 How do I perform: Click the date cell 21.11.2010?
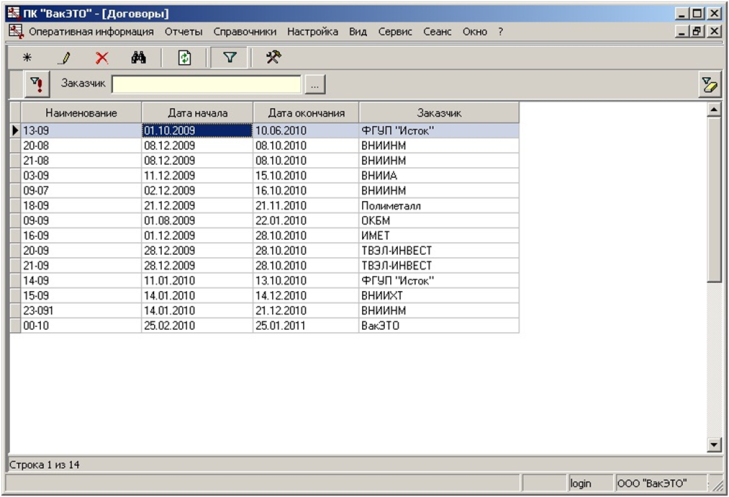[306, 205]
